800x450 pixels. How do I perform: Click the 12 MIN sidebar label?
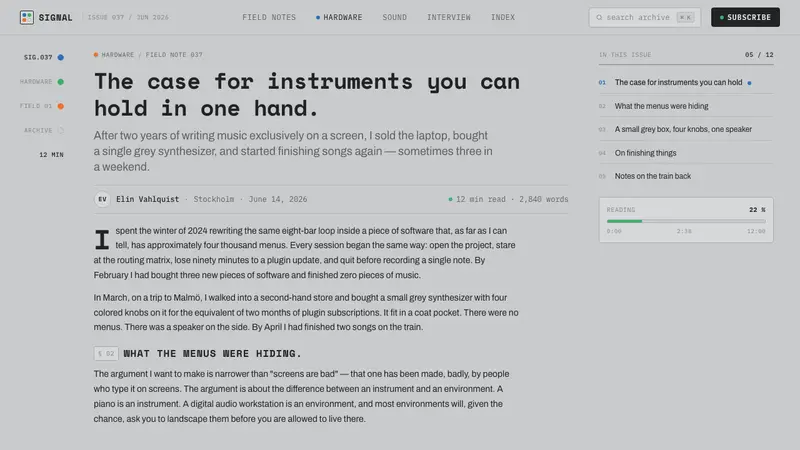click(x=52, y=155)
